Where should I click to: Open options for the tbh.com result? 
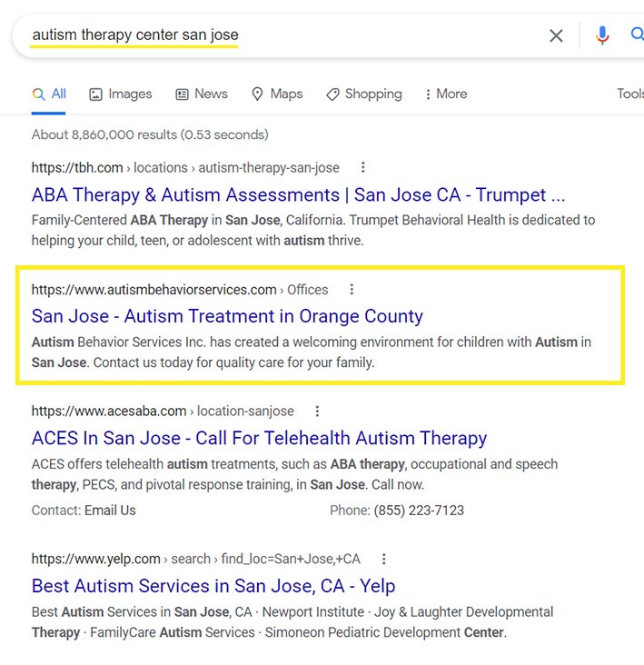pyautogui.click(x=363, y=167)
